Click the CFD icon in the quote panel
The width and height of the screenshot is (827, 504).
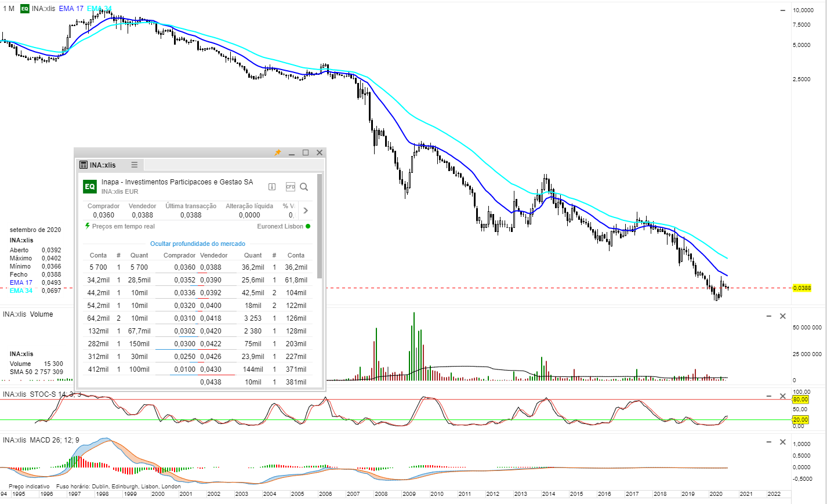(290, 187)
